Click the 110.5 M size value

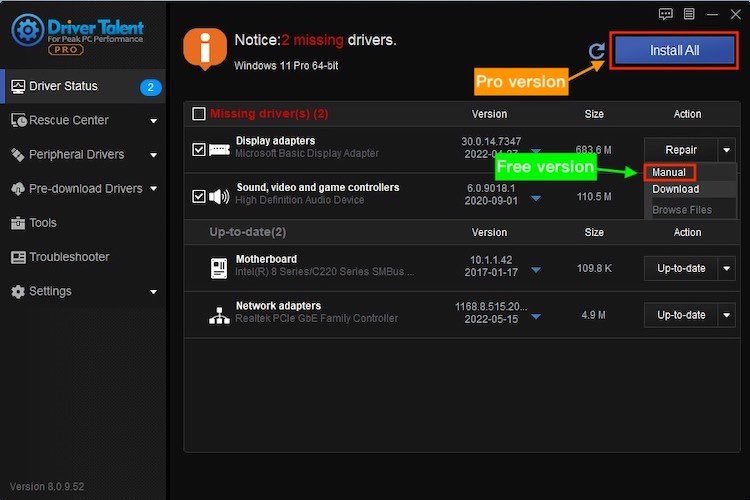pos(594,197)
